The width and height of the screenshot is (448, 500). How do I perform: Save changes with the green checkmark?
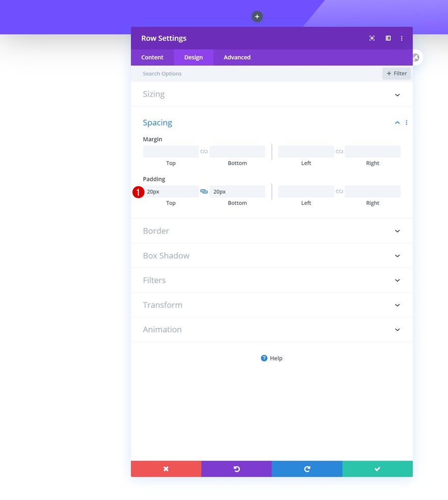coord(377,469)
